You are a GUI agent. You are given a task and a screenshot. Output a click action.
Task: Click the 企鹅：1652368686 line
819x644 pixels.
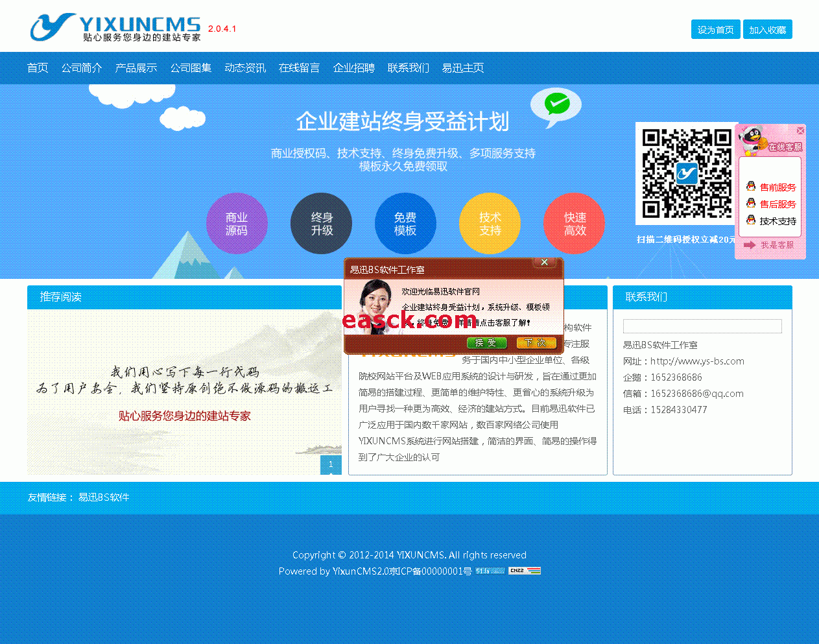tap(662, 377)
